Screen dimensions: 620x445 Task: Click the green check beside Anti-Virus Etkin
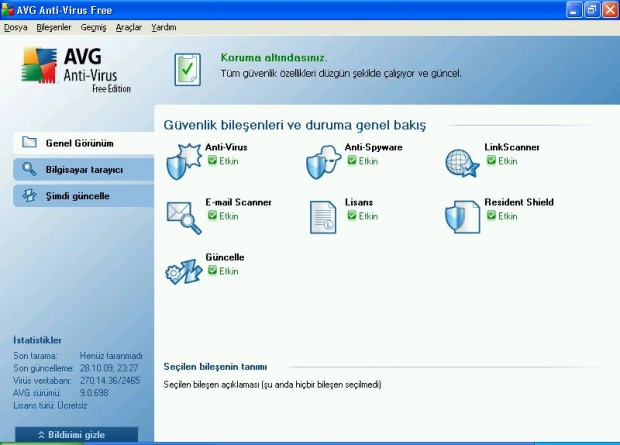click(x=212, y=160)
